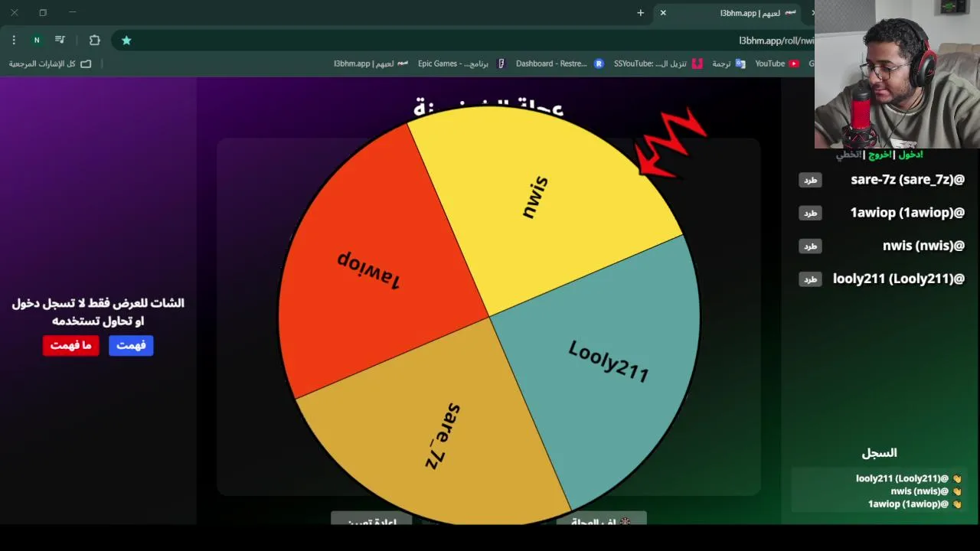
Task: Click log entry @nwis (nwis)
Action: tap(926, 491)
